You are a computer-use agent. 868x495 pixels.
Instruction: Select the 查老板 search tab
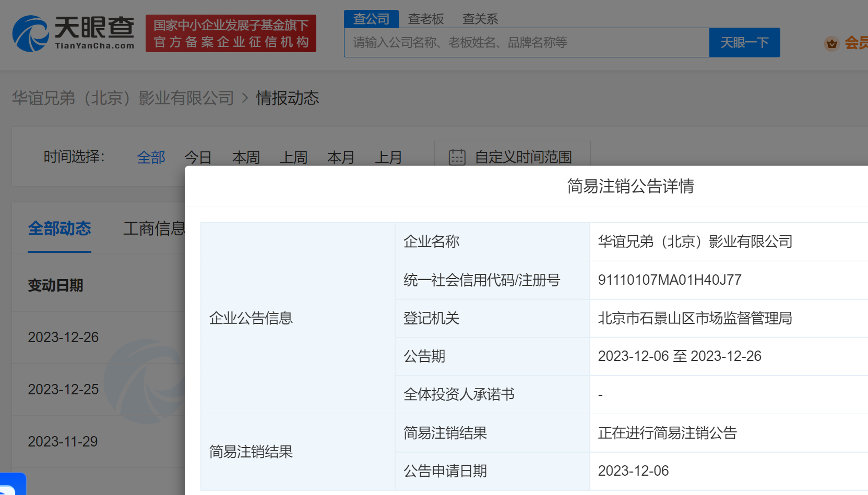click(x=426, y=19)
